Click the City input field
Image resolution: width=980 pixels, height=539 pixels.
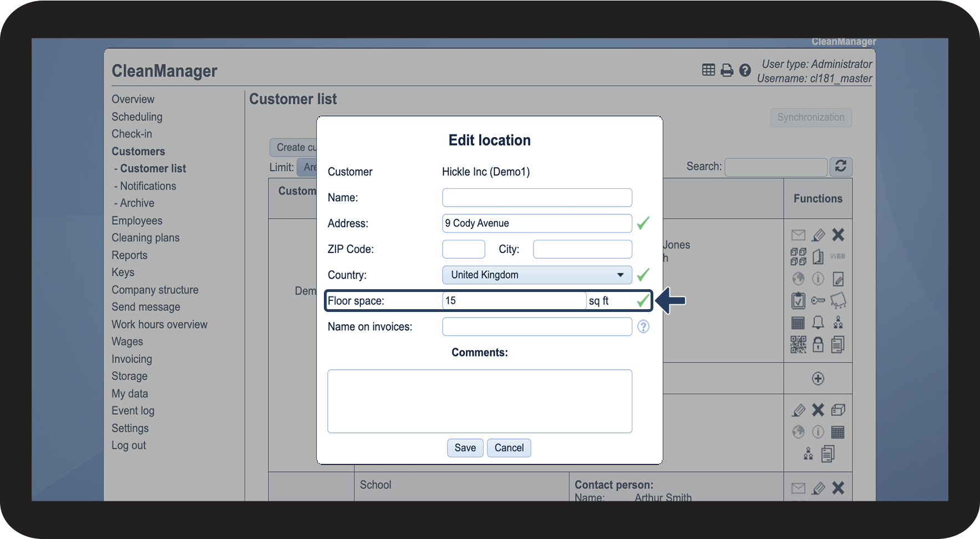[582, 249]
